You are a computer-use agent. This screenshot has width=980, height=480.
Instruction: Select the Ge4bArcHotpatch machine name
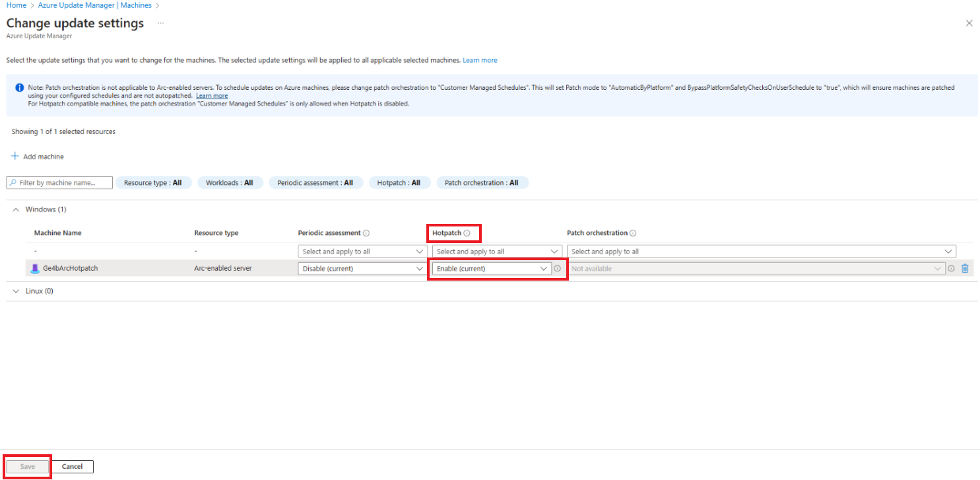[x=71, y=269]
